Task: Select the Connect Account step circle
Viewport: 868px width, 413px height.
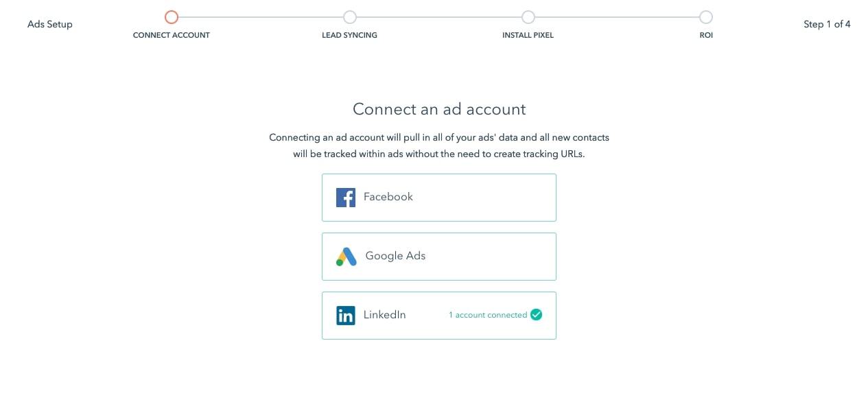Action: tap(172, 17)
